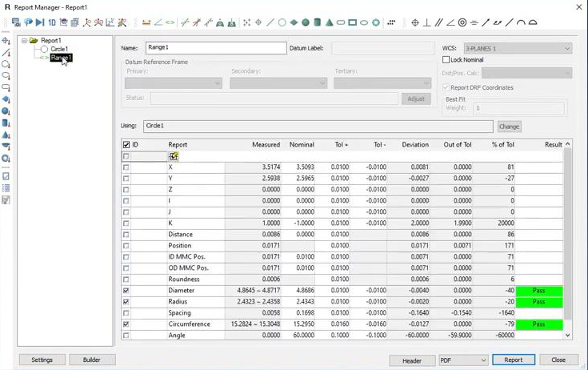Click the Angle nominal value 60.0000
Screen dimensions: 588x370
[303, 335]
